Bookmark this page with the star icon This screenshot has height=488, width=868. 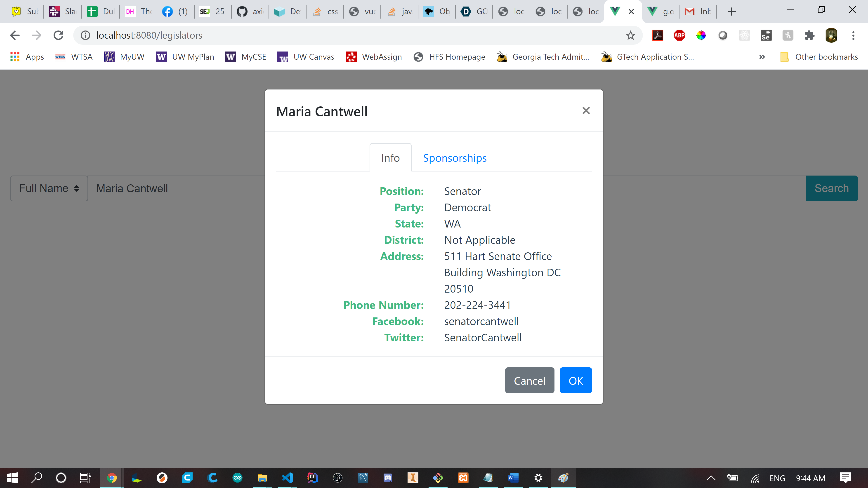click(x=630, y=35)
